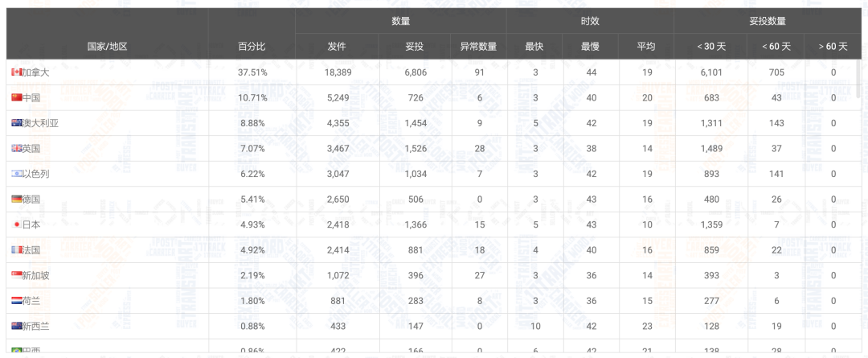Image resolution: width=868 pixels, height=358 pixels.
Task: Click the 数量 group header
Action: (x=401, y=21)
